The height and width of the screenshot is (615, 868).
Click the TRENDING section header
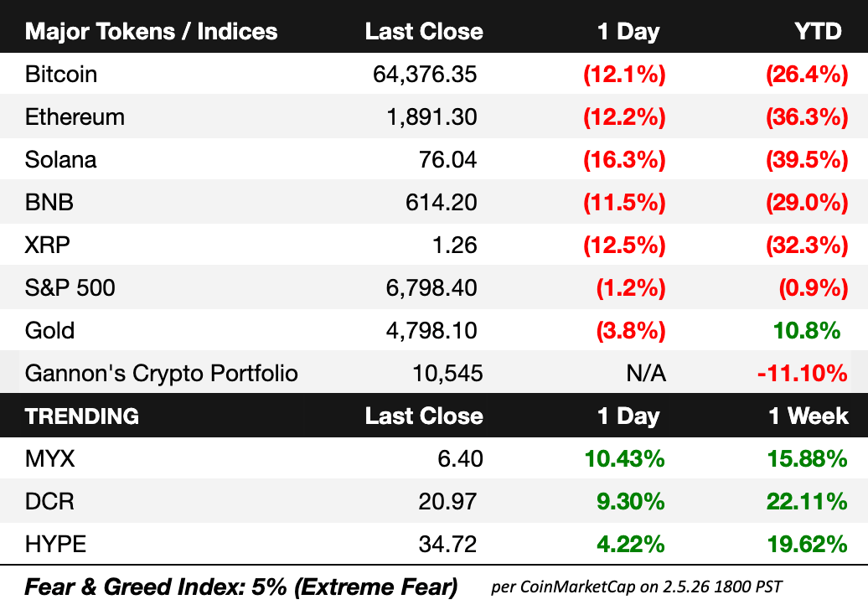82,416
